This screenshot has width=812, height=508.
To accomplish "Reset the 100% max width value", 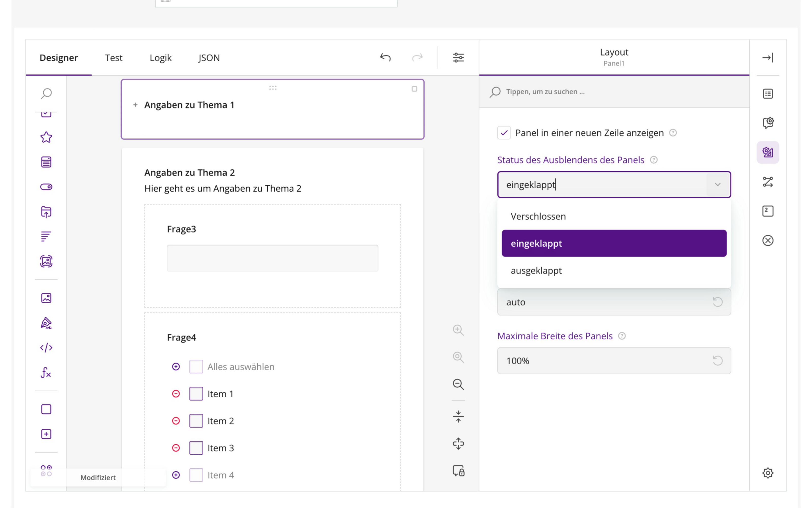I will tap(718, 360).
